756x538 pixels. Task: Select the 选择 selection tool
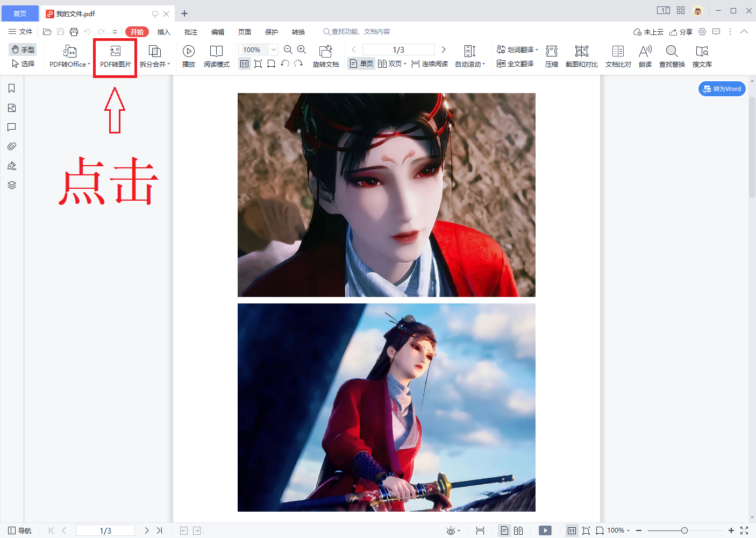[x=23, y=63]
